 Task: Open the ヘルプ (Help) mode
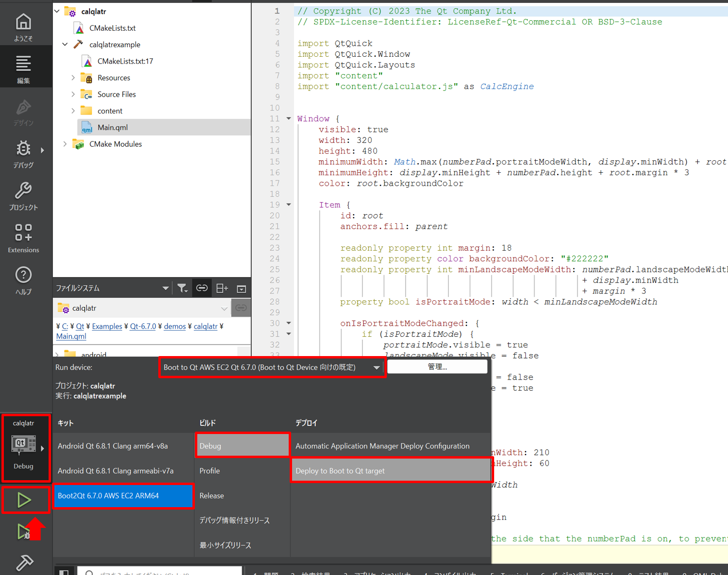(23, 281)
